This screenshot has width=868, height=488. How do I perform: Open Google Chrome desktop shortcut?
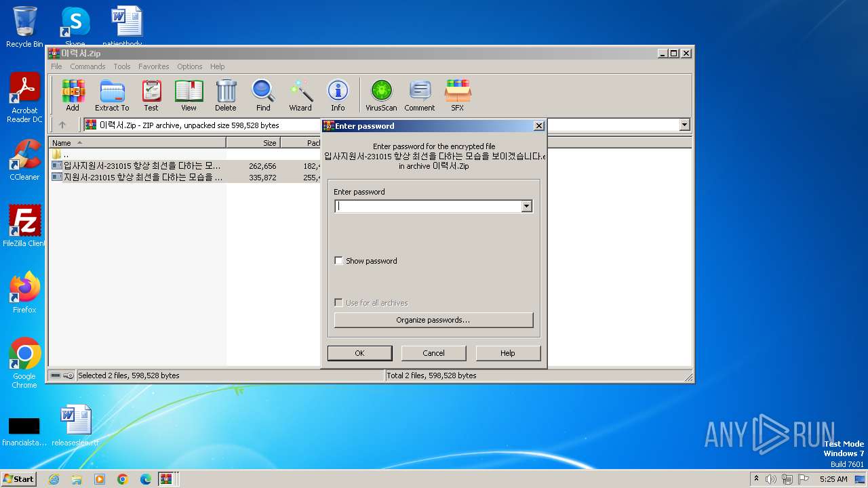click(x=24, y=363)
